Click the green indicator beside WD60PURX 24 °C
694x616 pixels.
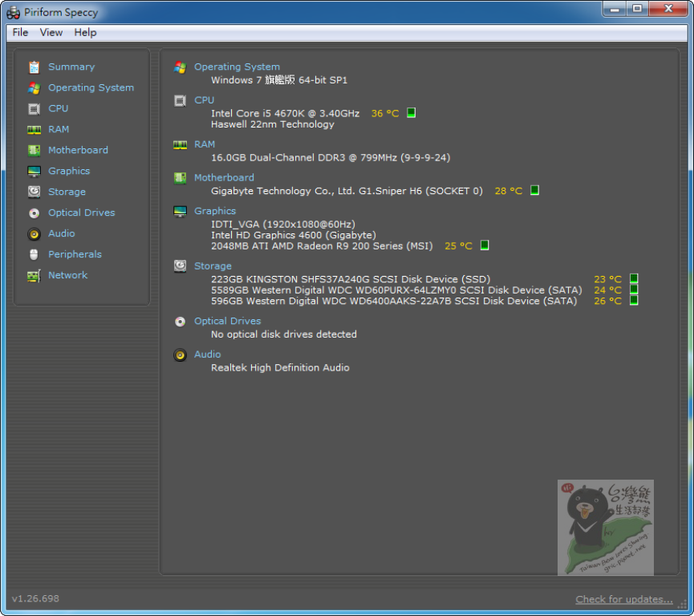pyautogui.click(x=634, y=290)
